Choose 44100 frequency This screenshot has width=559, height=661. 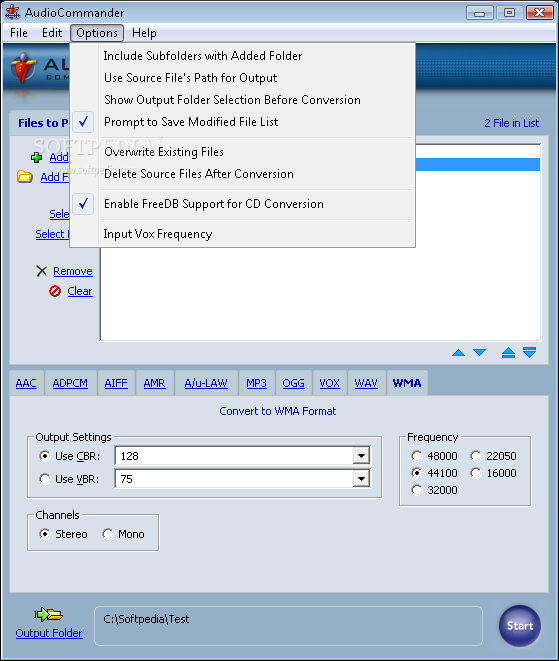pos(417,473)
